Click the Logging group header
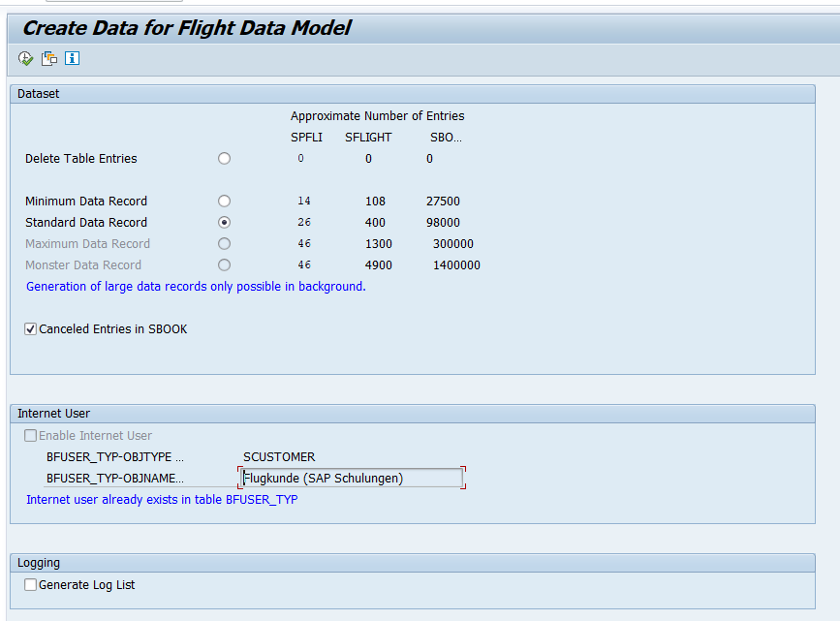 [39, 563]
